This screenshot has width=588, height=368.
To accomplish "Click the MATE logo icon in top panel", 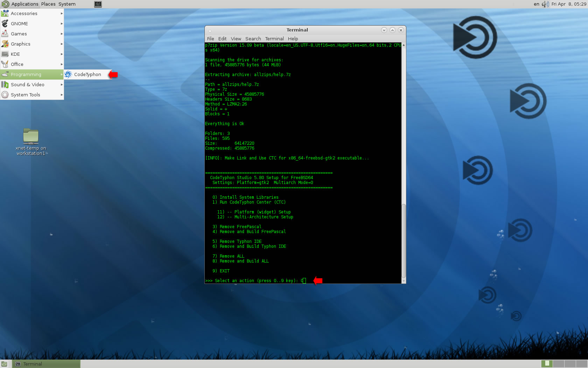I will coord(5,4).
